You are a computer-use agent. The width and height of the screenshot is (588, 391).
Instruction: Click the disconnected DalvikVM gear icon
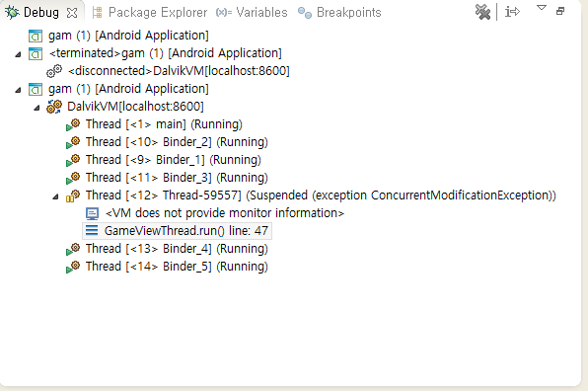click(54, 70)
